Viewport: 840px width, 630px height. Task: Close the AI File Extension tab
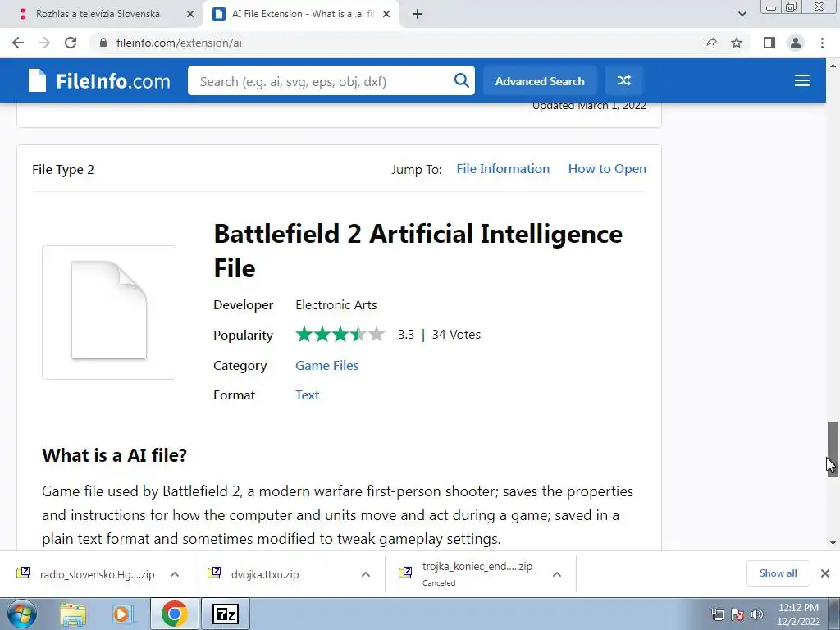click(x=386, y=15)
